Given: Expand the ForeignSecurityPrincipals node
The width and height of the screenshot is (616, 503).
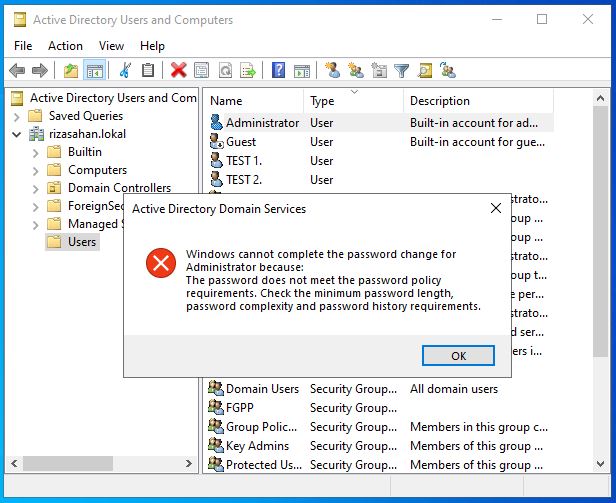Looking at the screenshot, I should tap(35, 207).
